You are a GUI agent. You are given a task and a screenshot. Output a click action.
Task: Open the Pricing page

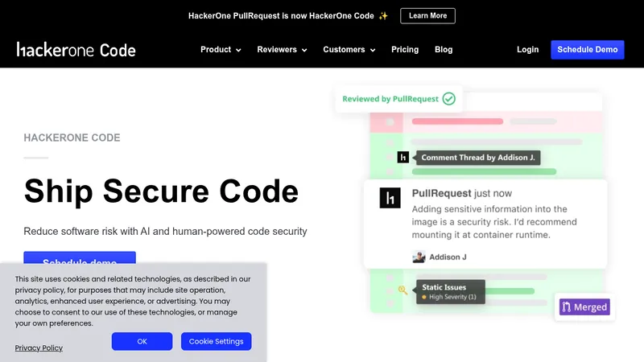[405, 50]
